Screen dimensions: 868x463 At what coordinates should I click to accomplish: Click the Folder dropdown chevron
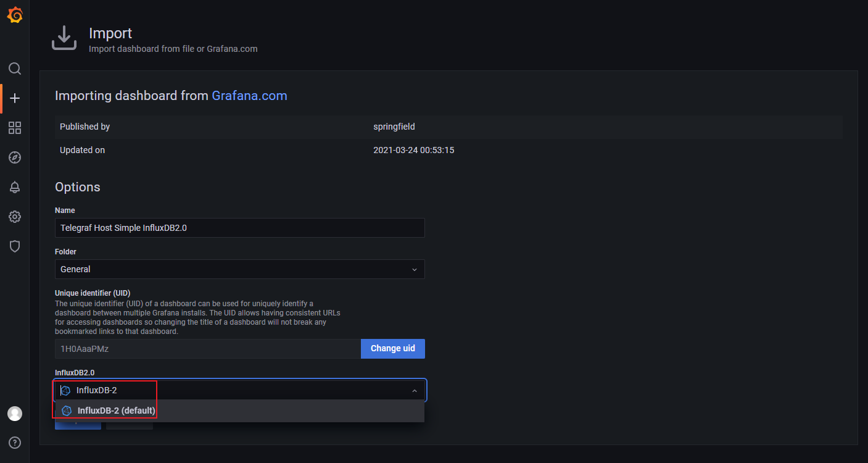(415, 270)
